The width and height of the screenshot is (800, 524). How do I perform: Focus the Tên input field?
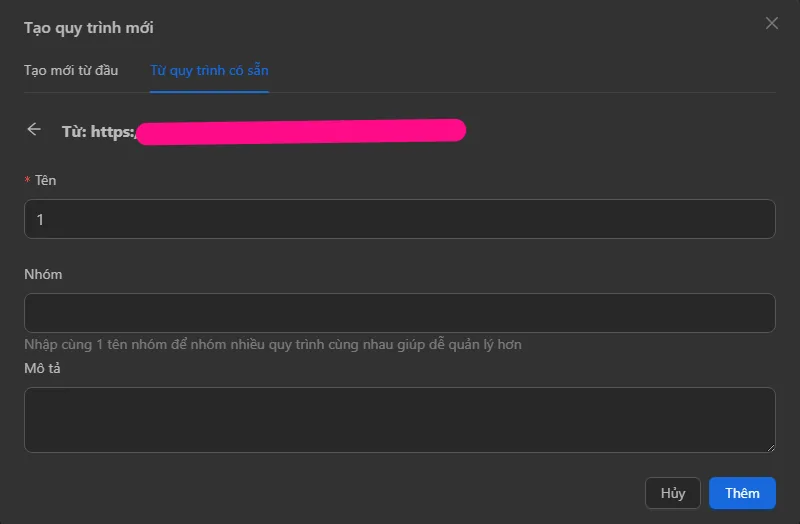[400, 219]
